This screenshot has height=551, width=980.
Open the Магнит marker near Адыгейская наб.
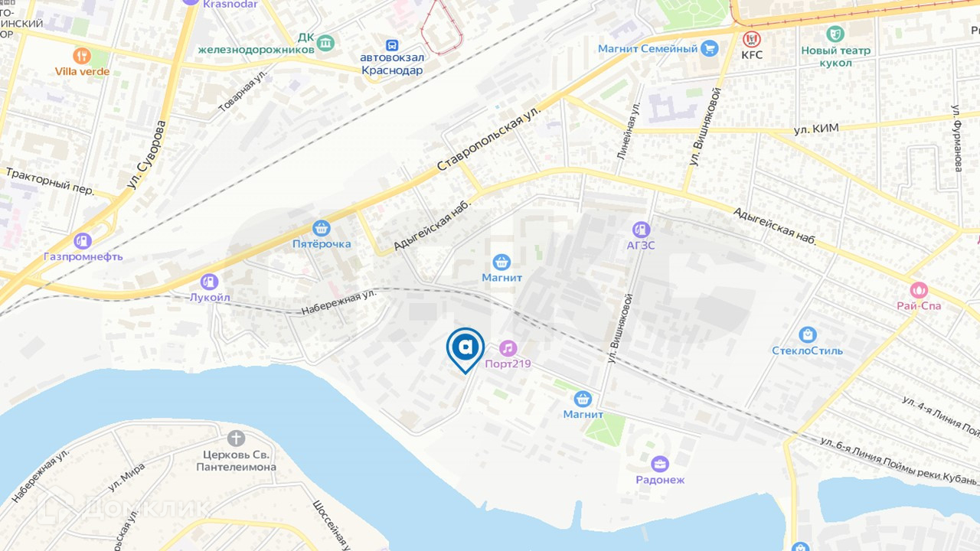point(501,262)
